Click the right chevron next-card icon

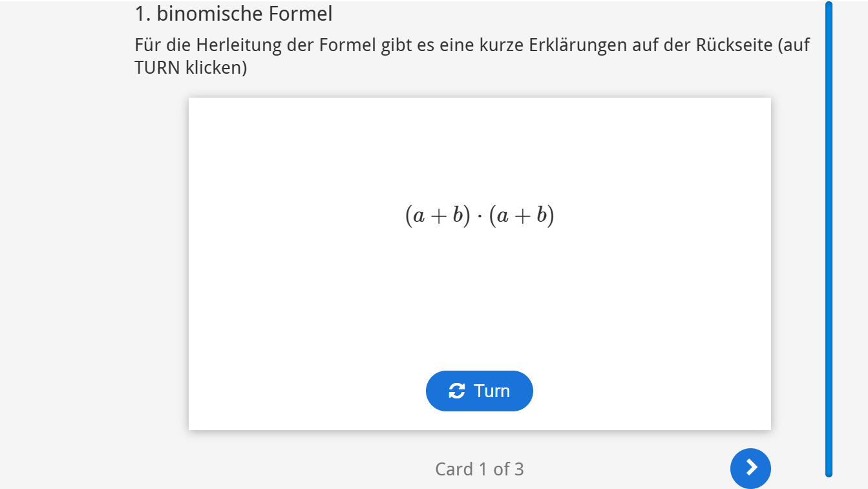[750, 468]
